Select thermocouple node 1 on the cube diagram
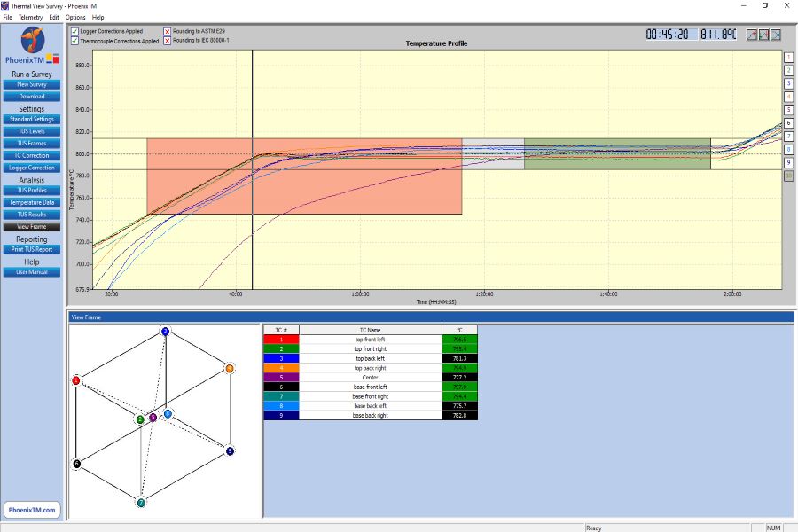798x532 pixels. point(76,380)
